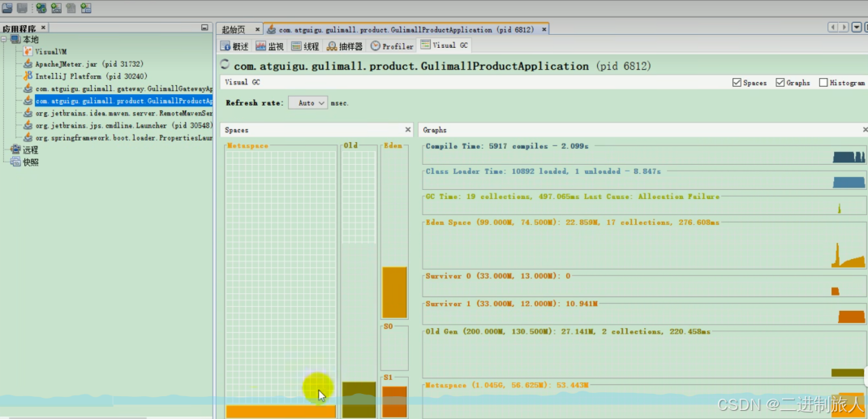Screen dimensions: 868x419
Task: Select the GulimallGatewayApplication process
Action: pos(118,89)
